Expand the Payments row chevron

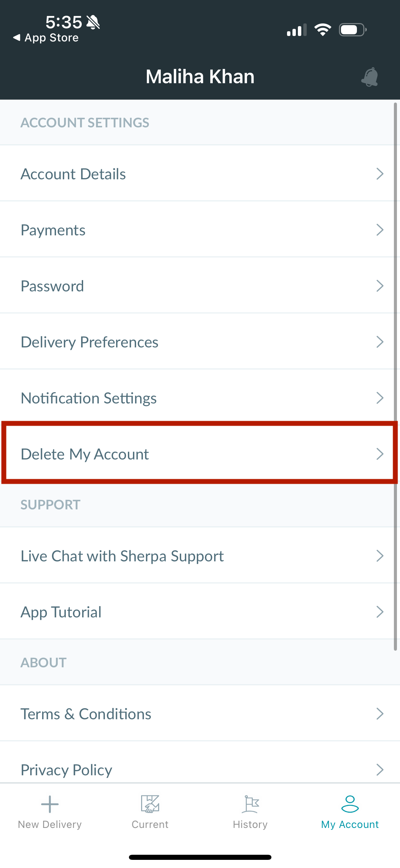pyautogui.click(x=380, y=230)
